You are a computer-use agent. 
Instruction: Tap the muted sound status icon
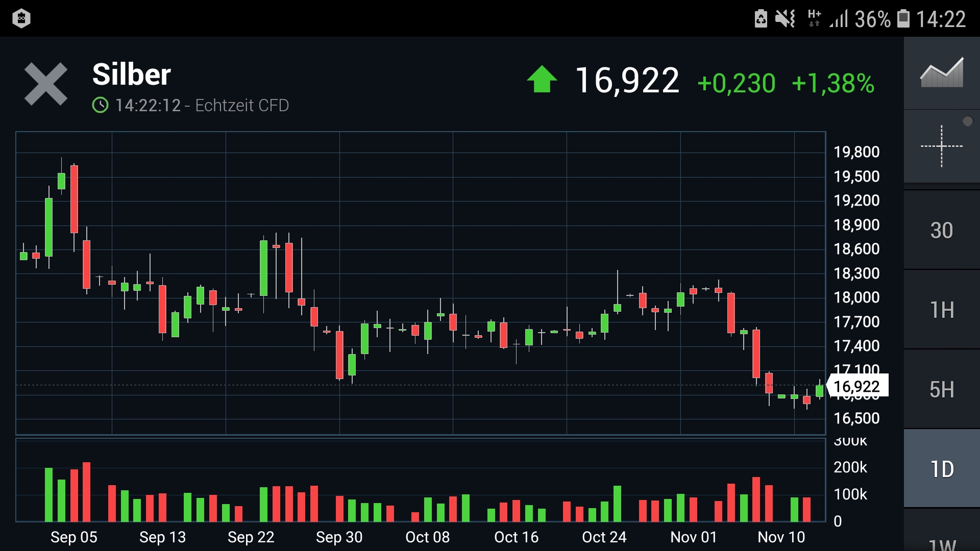point(785,18)
